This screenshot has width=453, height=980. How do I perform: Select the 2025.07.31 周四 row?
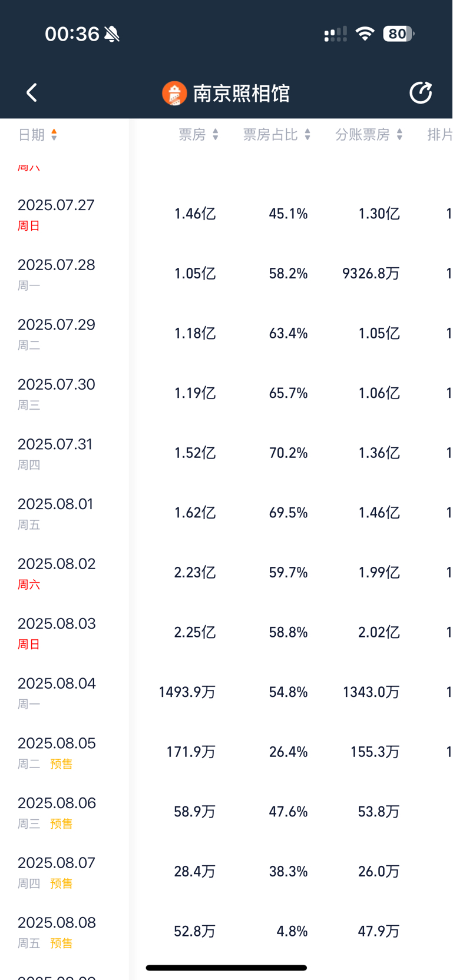click(226, 453)
